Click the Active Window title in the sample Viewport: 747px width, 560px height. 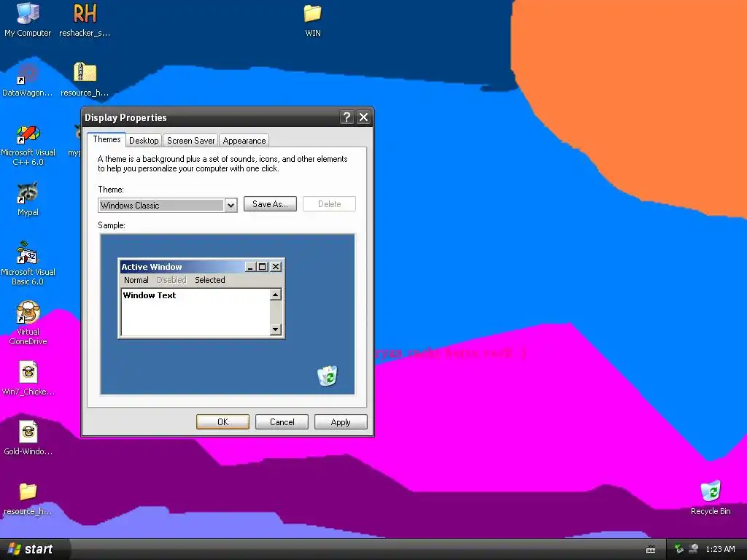(152, 267)
